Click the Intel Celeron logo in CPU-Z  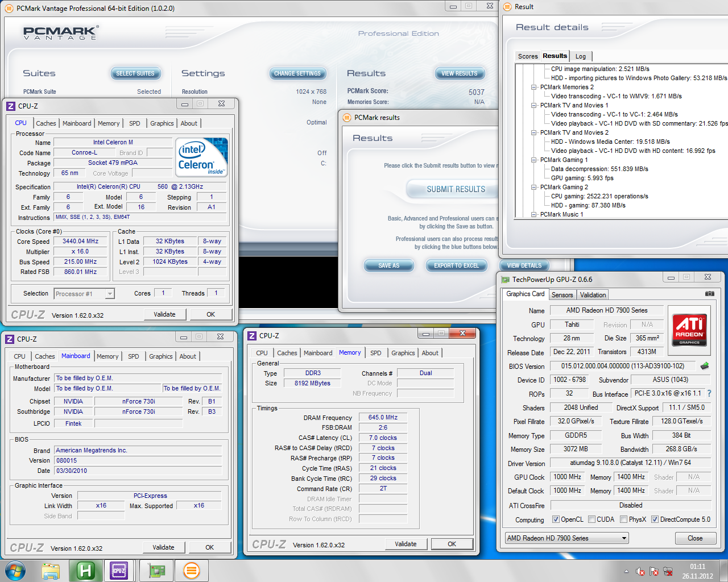(x=202, y=157)
